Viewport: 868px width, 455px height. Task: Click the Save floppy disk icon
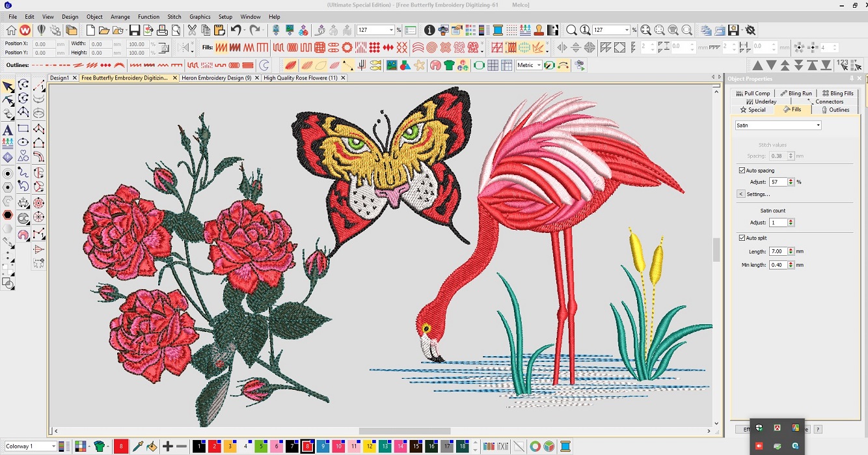pyautogui.click(x=135, y=31)
